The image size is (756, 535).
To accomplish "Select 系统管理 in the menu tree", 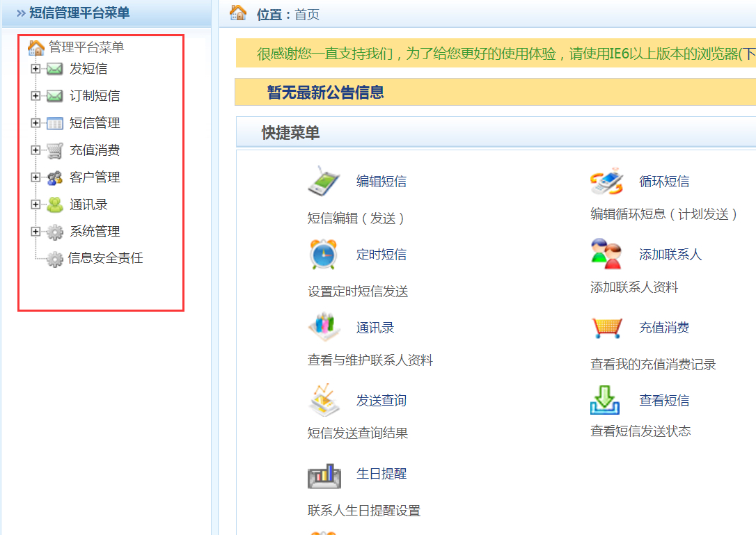I will pyautogui.click(x=95, y=232).
